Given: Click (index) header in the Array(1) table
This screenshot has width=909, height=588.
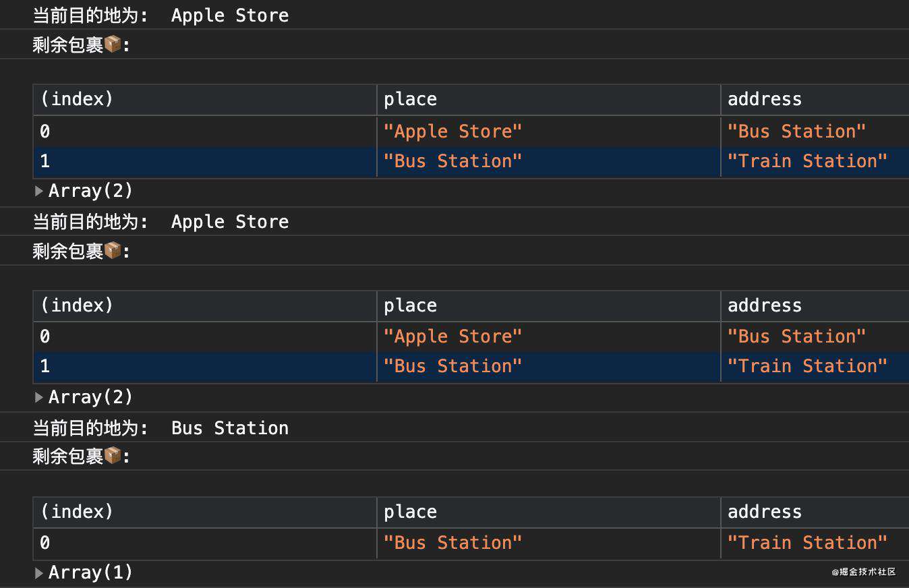Looking at the screenshot, I should (205, 512).
